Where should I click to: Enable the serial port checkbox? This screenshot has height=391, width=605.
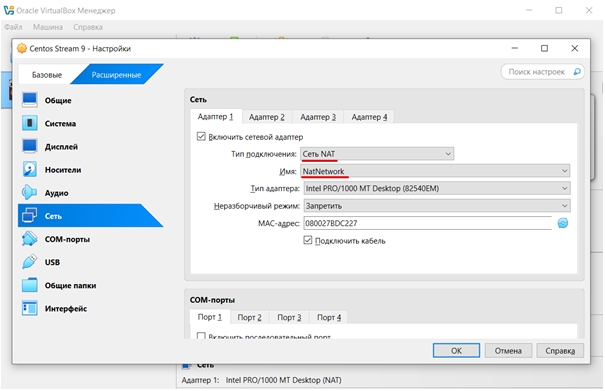tap(201, 336)
